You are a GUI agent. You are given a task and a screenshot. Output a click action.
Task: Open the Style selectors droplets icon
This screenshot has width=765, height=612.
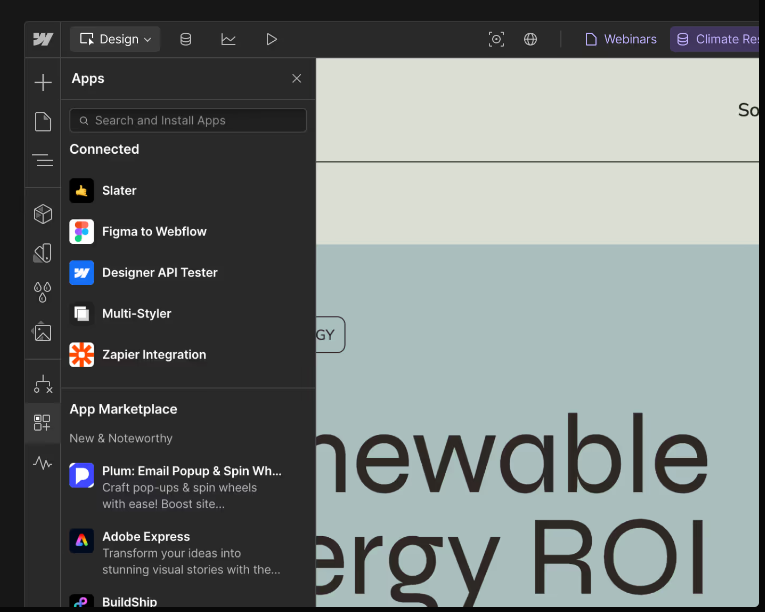pyautogui.click(x=43, y=292)
